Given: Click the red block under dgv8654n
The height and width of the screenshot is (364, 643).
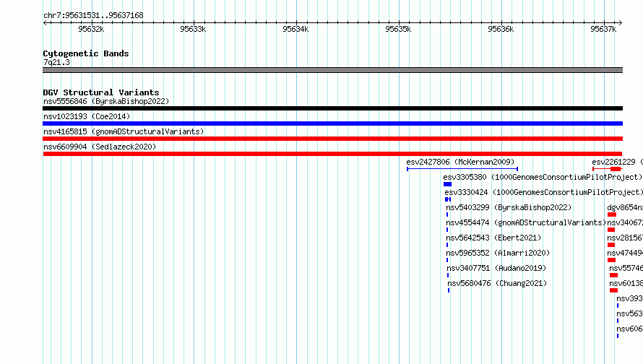Looking at the screenshot, I should [x=612, y=214].
